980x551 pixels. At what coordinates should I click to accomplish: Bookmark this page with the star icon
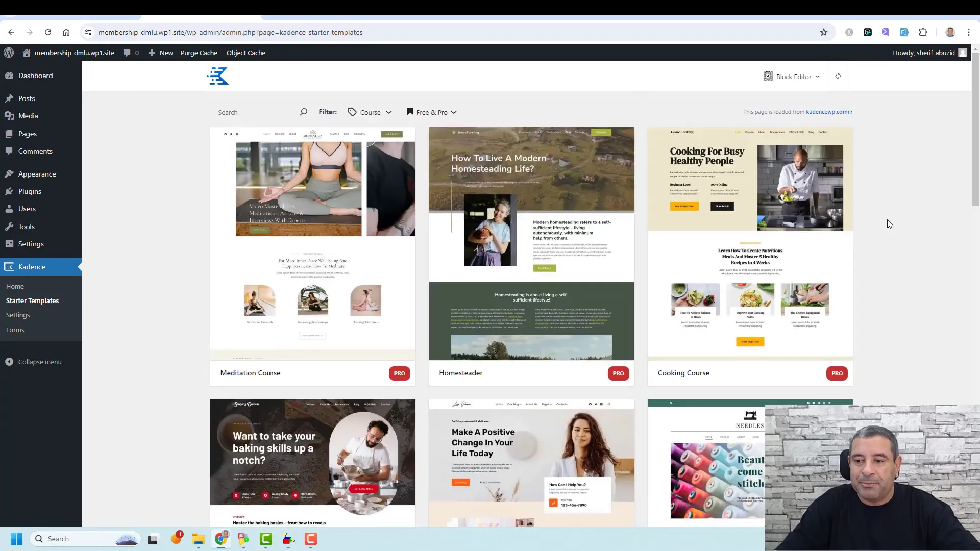824,32
